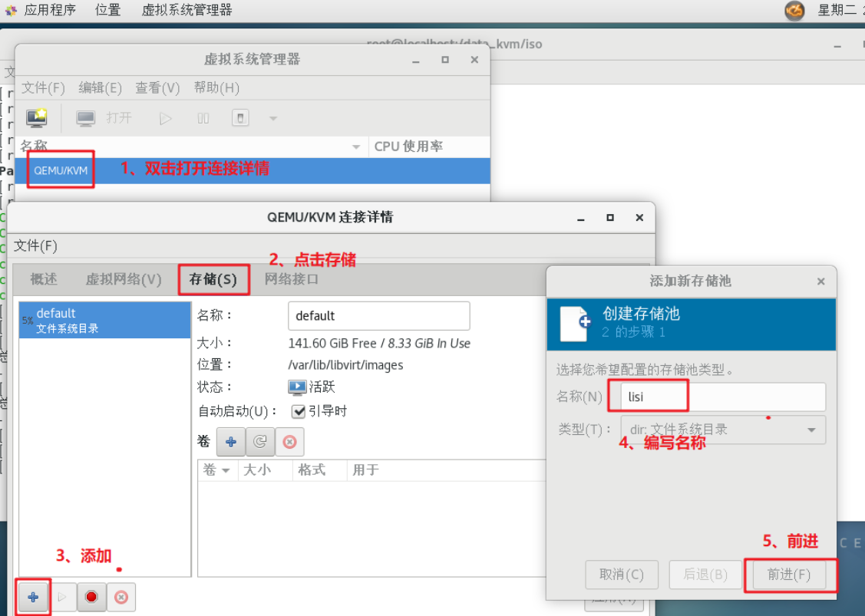
Task: Open the Places menu in top panel
Action: pos(107,10)
